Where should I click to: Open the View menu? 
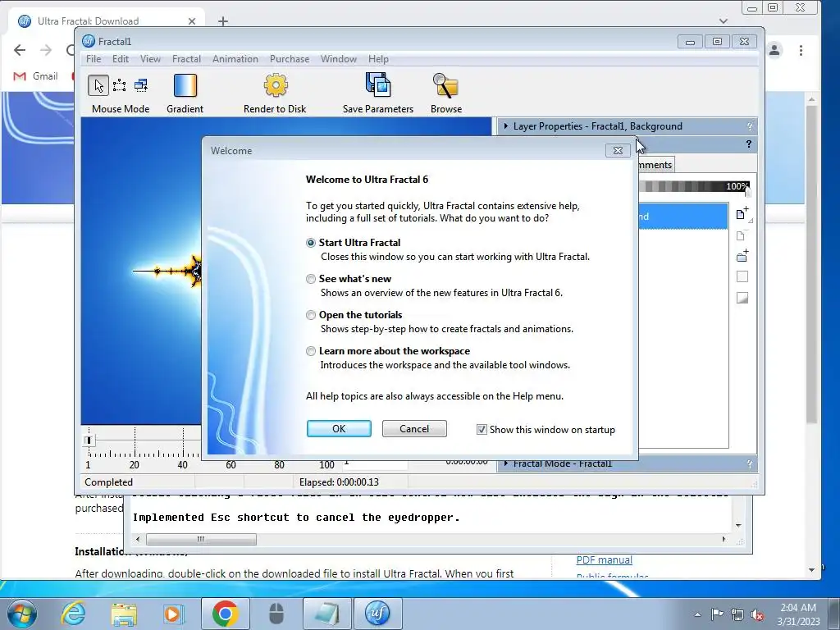151,59
